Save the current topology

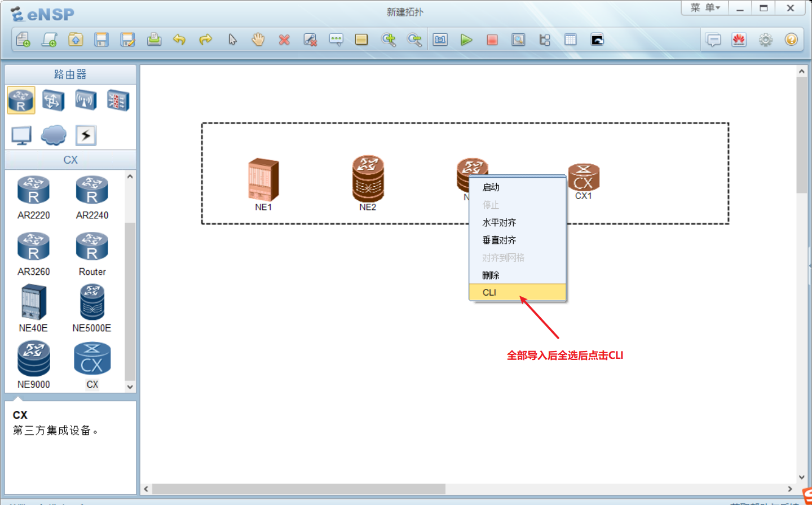click(101, 39)
